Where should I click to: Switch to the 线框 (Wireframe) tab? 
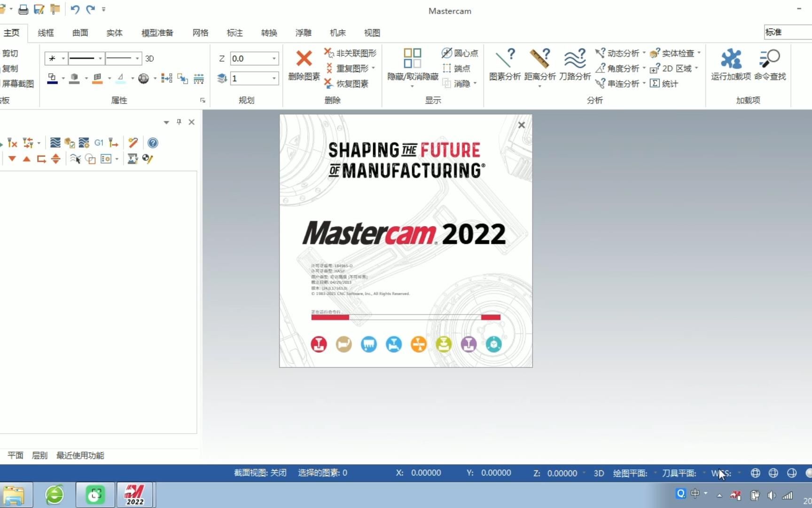pos(46,33)
